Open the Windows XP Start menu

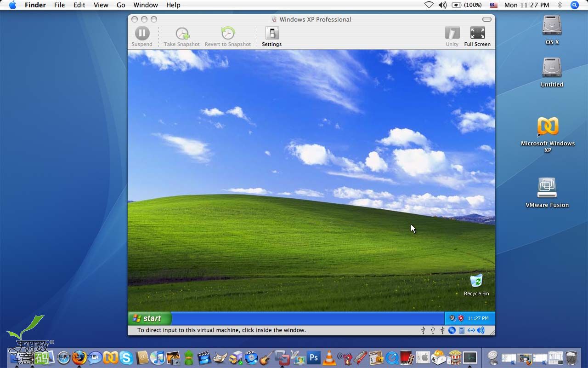(x=150, y=318)
